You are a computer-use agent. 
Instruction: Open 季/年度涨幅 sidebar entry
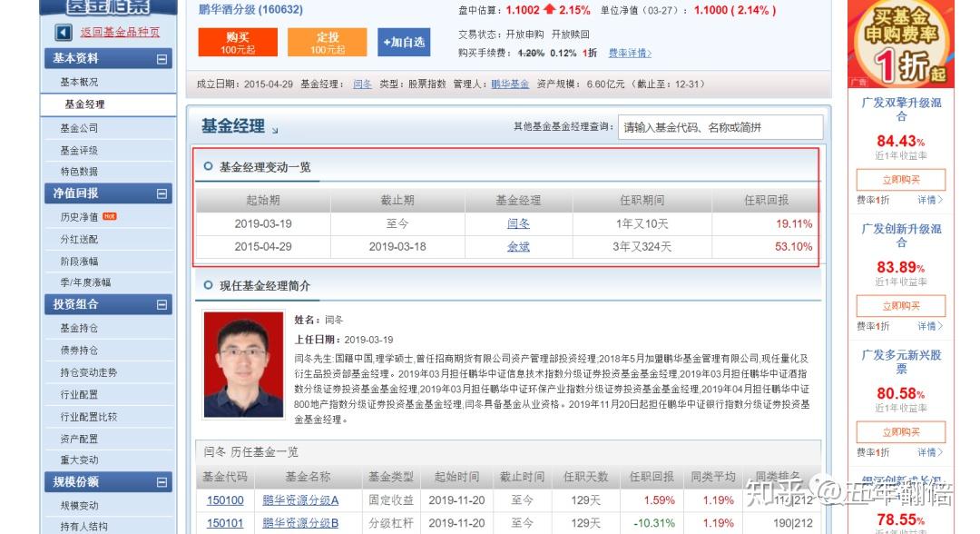click(x=85, y=282)
